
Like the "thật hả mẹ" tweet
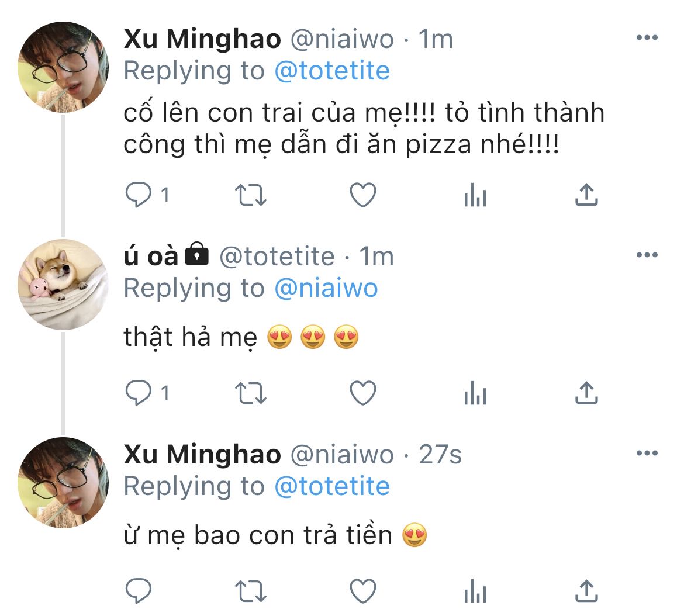tap(362, 394)
